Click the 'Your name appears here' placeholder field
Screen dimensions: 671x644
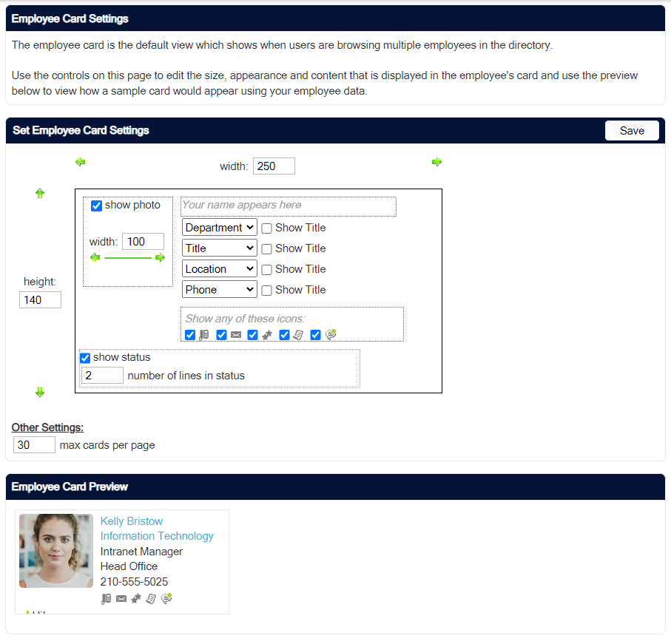coord(289,206)
